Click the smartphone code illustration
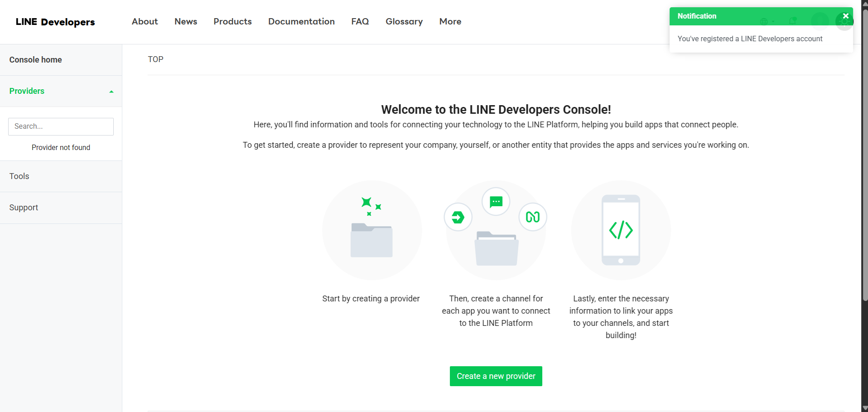868x412 pixels. [x=621, y=230]
